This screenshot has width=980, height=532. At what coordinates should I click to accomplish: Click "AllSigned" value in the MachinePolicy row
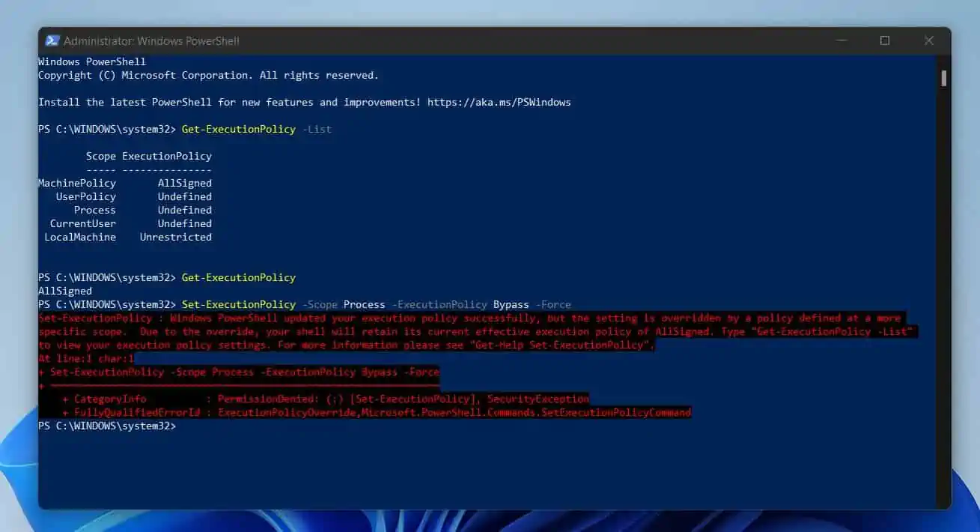(x=185, y=183)
